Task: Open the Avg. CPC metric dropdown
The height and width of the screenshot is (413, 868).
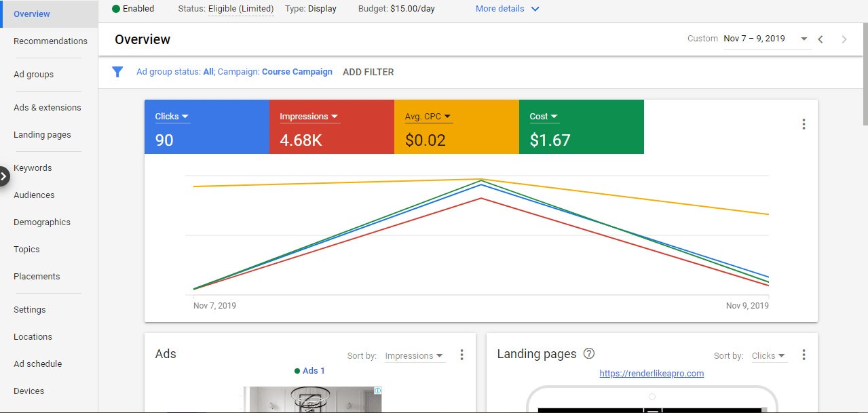Action: pyautogui.click(x=428, y=117)
